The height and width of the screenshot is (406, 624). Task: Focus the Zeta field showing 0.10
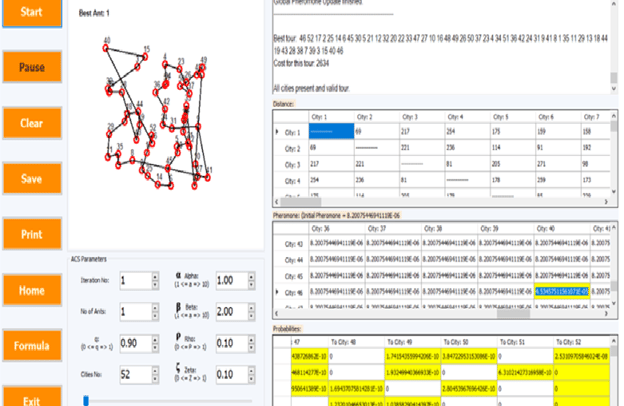point(232,375)
